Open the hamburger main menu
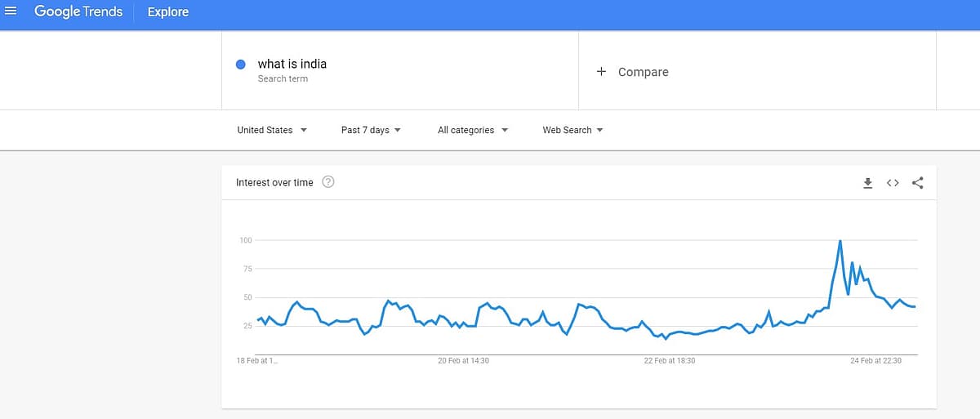This screenshot has width=980, height=419. 11,11
